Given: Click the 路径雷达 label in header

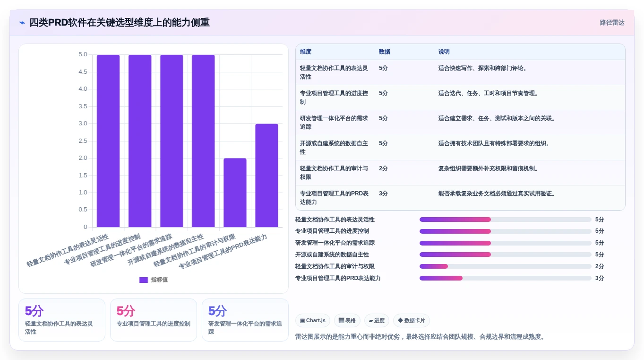Looking at the screenshot, I should 612,23.
